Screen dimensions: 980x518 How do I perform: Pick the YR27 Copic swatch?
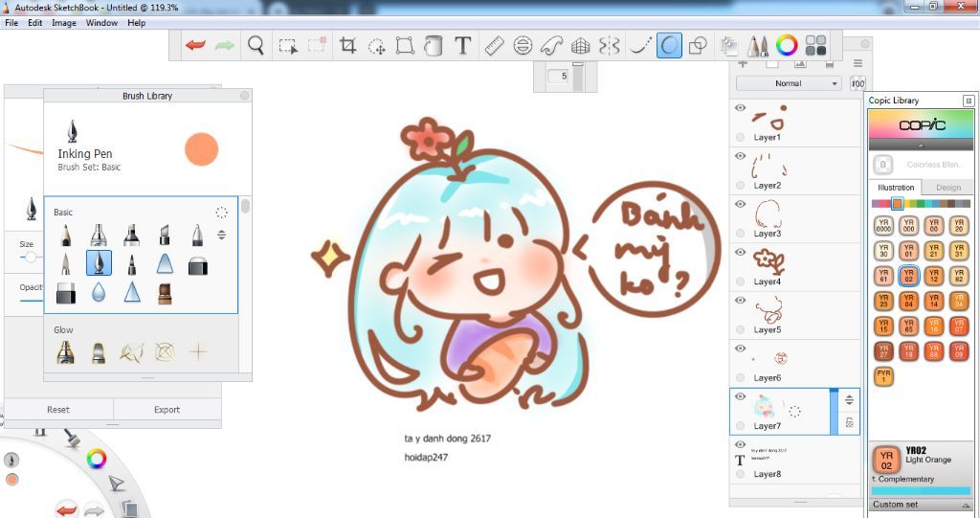883,351
